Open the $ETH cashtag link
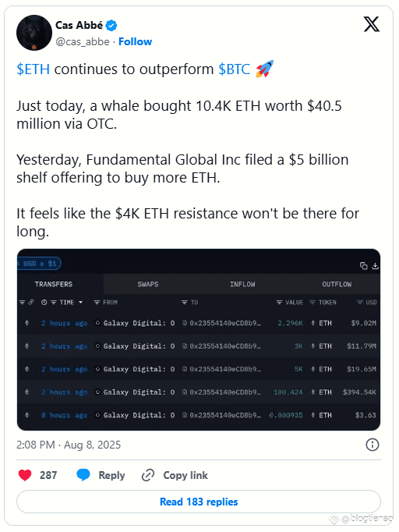Screen dimensions: 399x532 [x=34, y=69]
